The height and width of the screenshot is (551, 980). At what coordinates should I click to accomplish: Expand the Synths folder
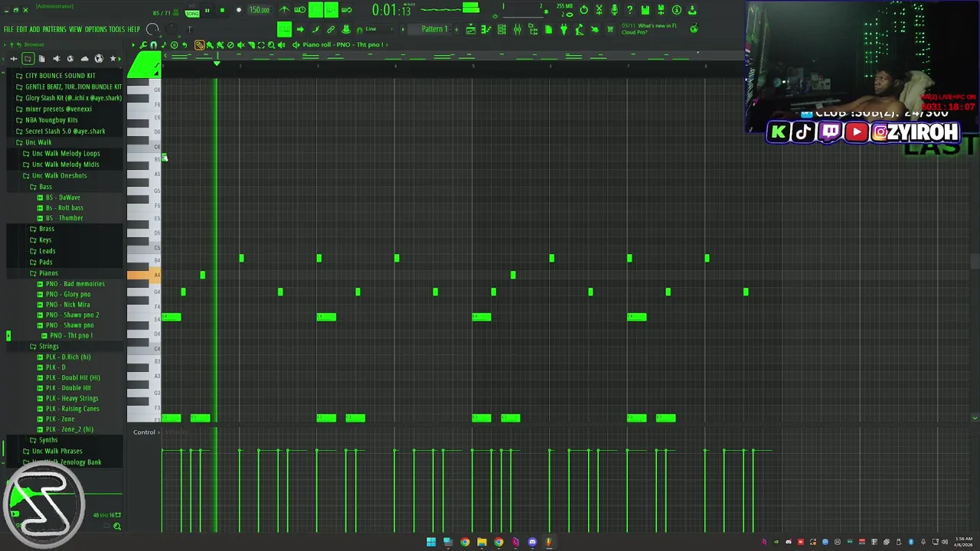point(48,440)
